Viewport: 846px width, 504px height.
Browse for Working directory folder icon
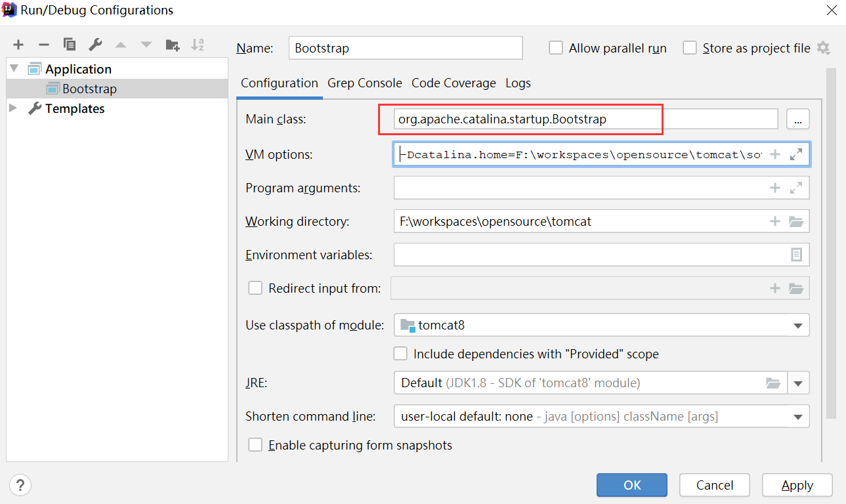coord(796,221)
